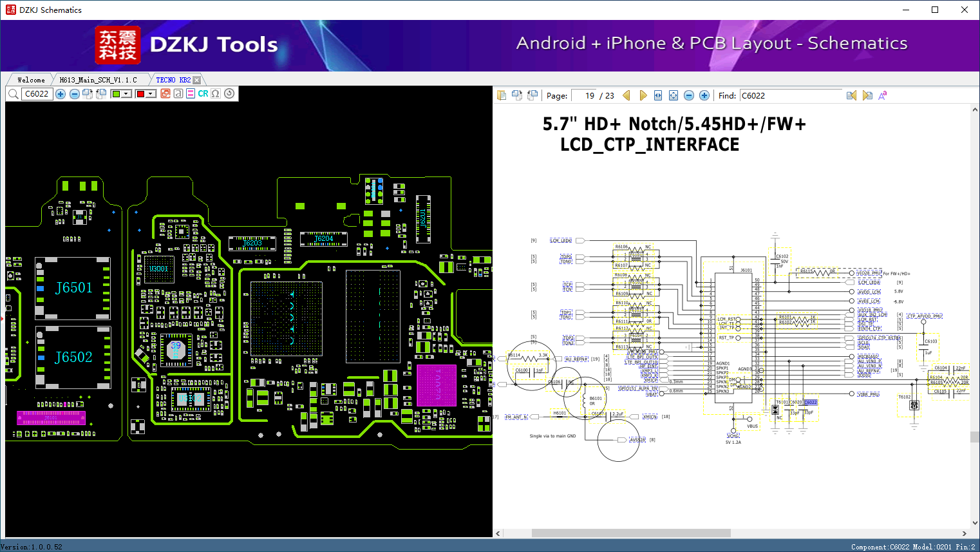Image resolution: width=980 pixels, height=552 pixels.
Task: Toggle the gray 'a' text label icon
Action: coord(178,94)
